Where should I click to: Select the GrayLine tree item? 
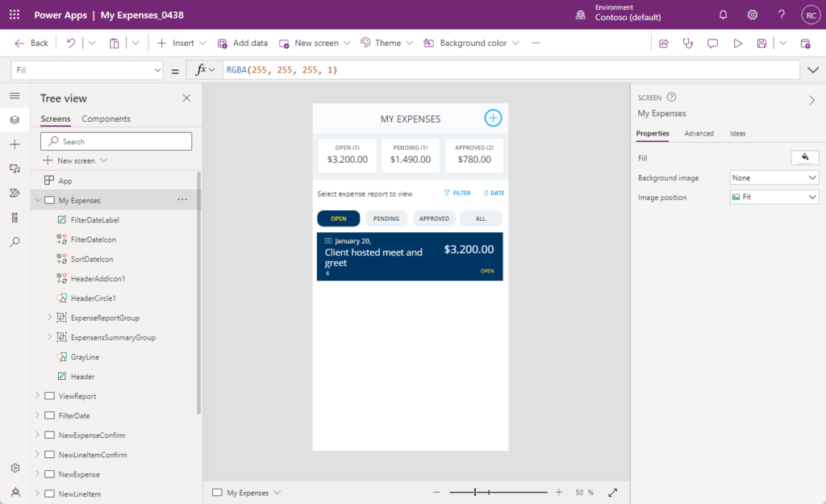(85, 357)
